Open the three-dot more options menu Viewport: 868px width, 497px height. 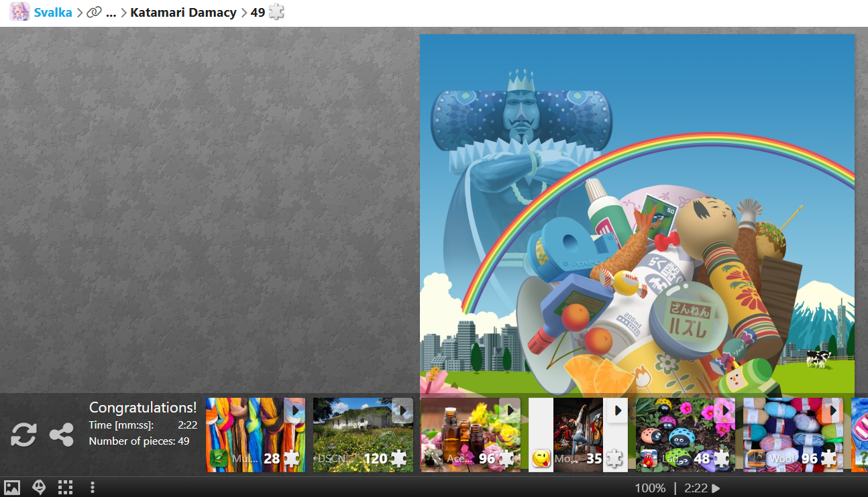[93, 488]
